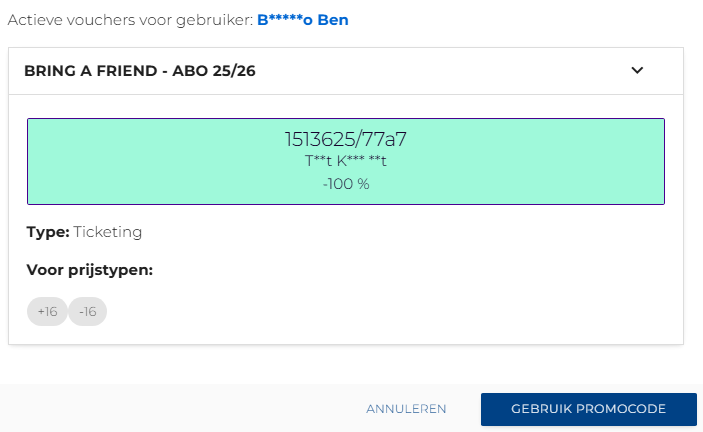This screenshot has width=703, height=432.
Task: Click the -100 % discount label
Action: pyautogui.click(x=346, y=184)
